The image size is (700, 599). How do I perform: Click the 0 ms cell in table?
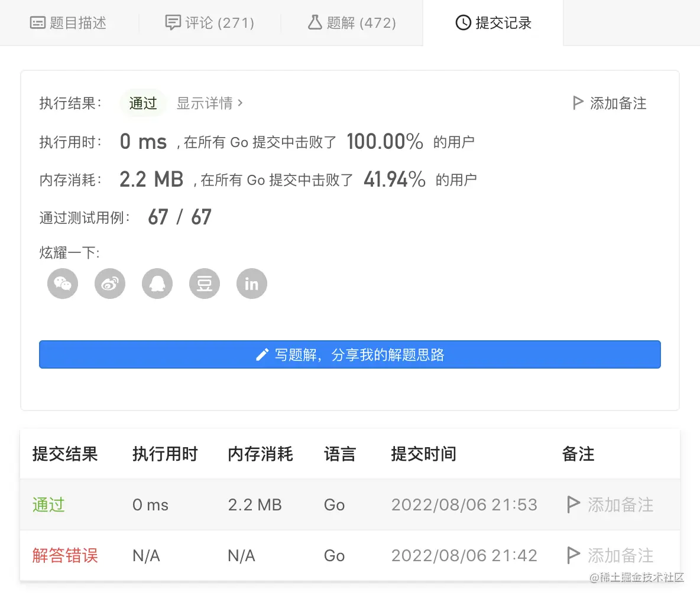[x=150, y=504]
